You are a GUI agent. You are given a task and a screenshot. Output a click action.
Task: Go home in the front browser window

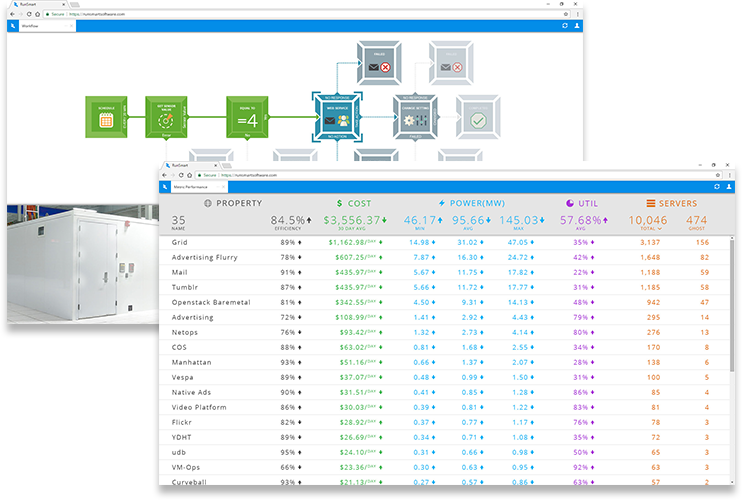[189, 175]
